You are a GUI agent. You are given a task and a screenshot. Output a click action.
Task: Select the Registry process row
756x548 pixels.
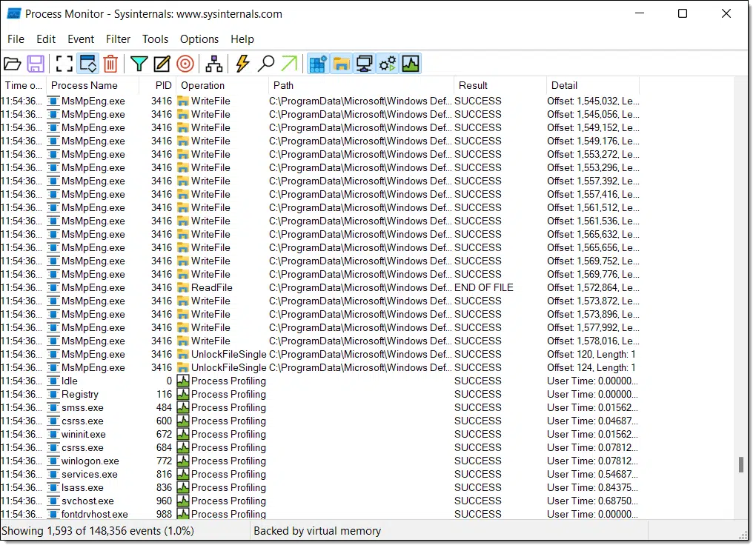click(320, 395)
